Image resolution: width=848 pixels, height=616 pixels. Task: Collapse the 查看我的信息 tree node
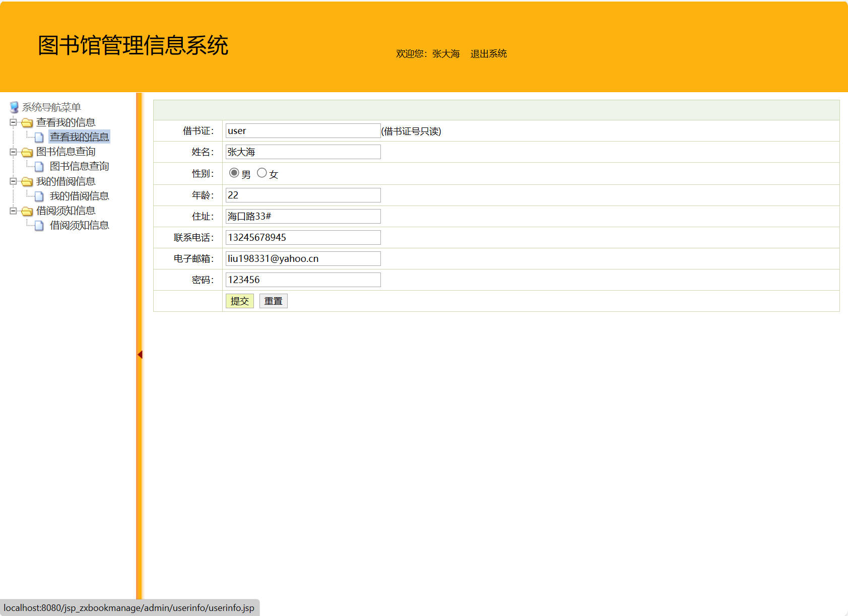13,122
